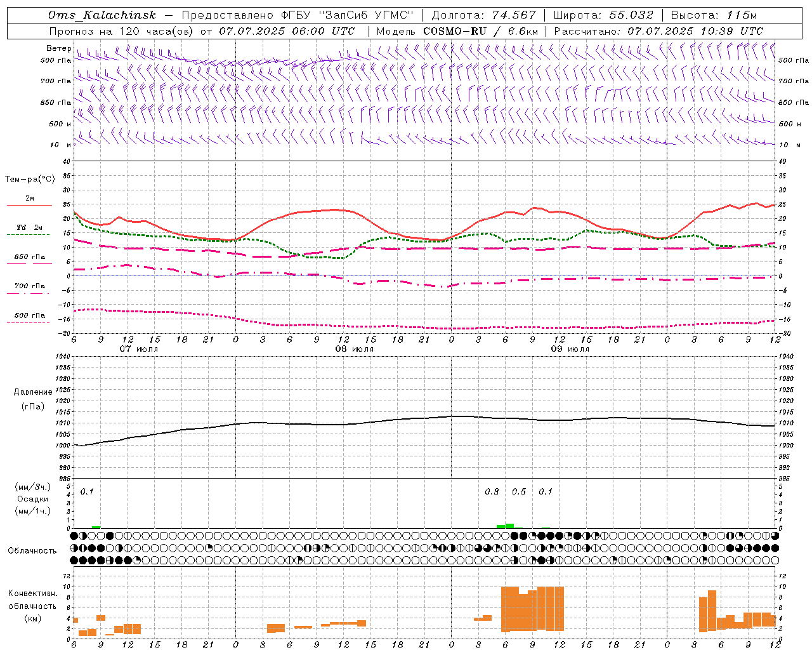812x650 pixels.
Task: Click the green precipitation bar under 0.5
Action: point(509,526)
